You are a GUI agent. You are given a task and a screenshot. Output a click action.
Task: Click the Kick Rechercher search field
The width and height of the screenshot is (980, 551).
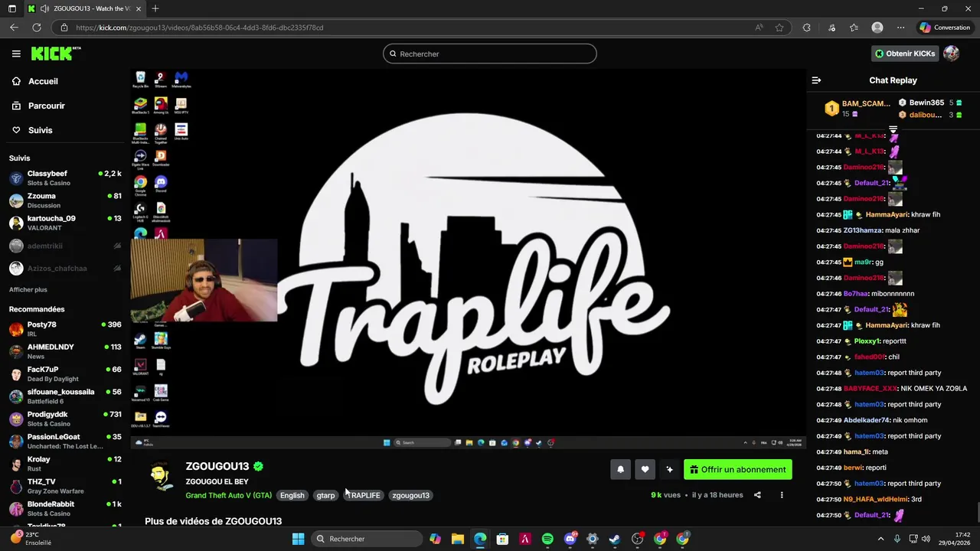tap(490, 54)
